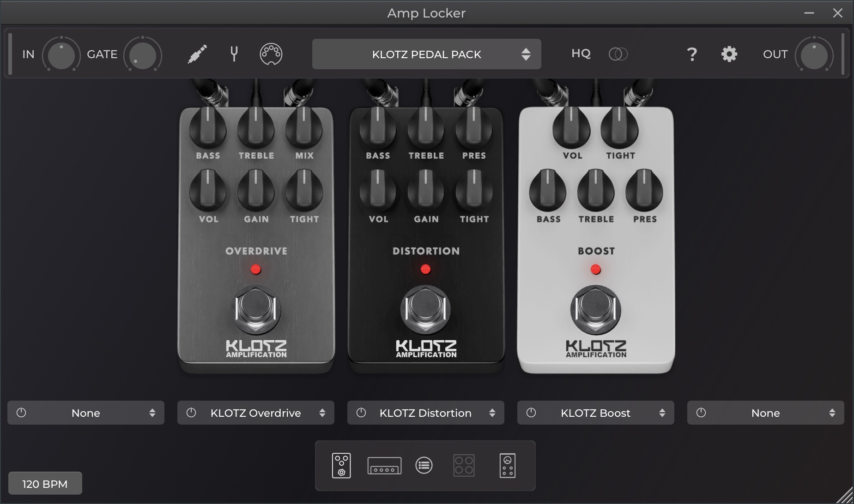Open the help panel via question mark icon

[x=692, y=54]
